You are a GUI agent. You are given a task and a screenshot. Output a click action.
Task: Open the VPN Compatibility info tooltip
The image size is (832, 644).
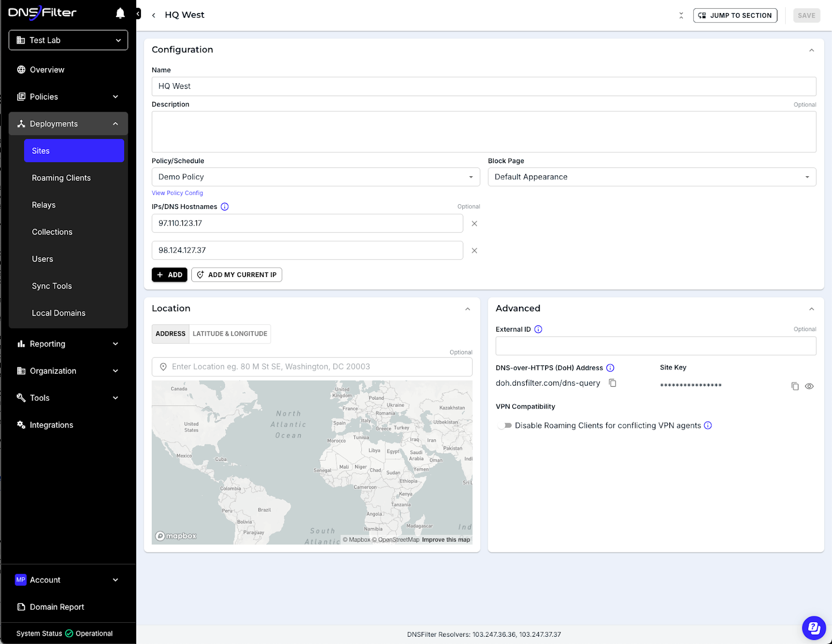[x=708, y=425]
